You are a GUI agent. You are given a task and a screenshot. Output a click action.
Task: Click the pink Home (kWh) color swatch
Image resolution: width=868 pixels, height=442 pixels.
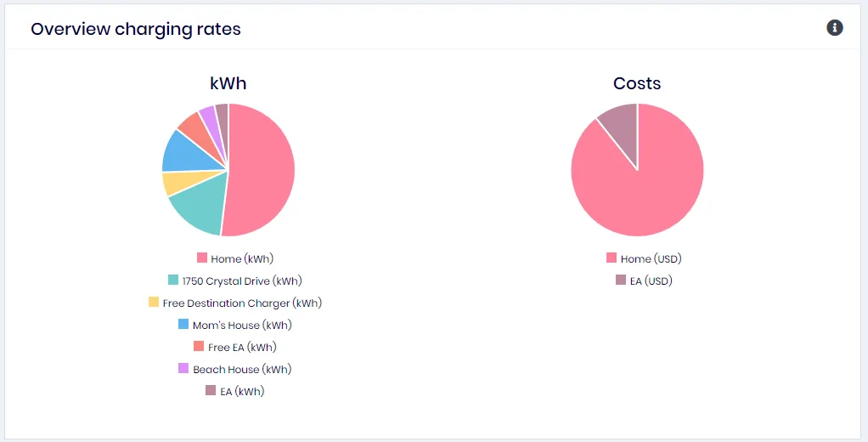[x=202, y=258]
